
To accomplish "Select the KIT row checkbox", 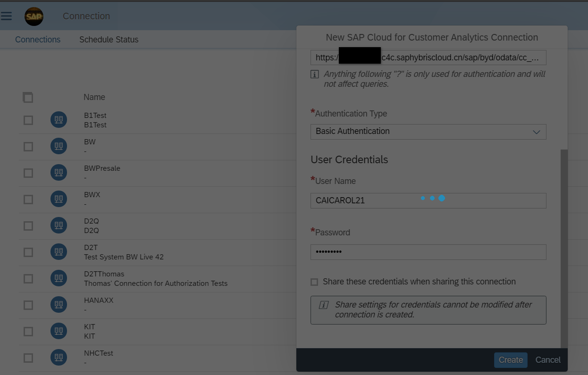I will click(28, 332).
